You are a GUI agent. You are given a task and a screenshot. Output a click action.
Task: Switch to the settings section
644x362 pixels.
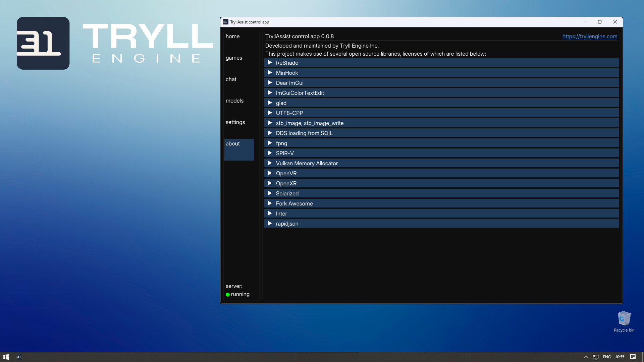(235, 122)
